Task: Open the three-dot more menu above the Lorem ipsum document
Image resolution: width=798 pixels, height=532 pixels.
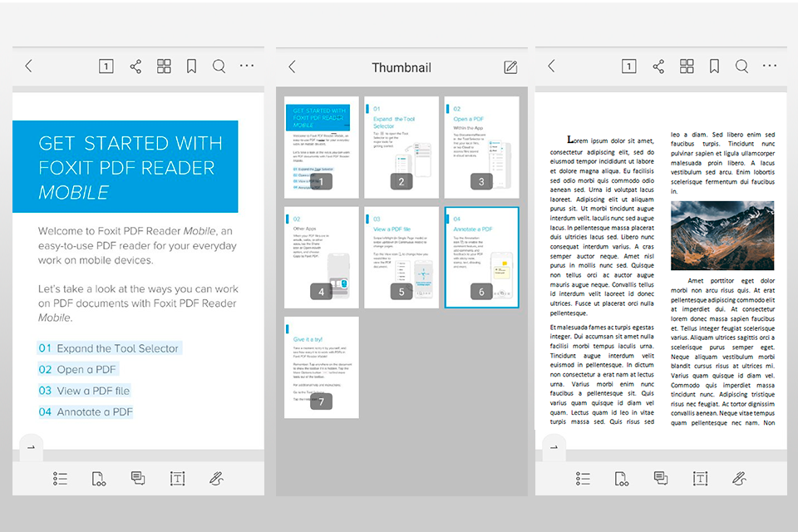Action: point(770,66)
